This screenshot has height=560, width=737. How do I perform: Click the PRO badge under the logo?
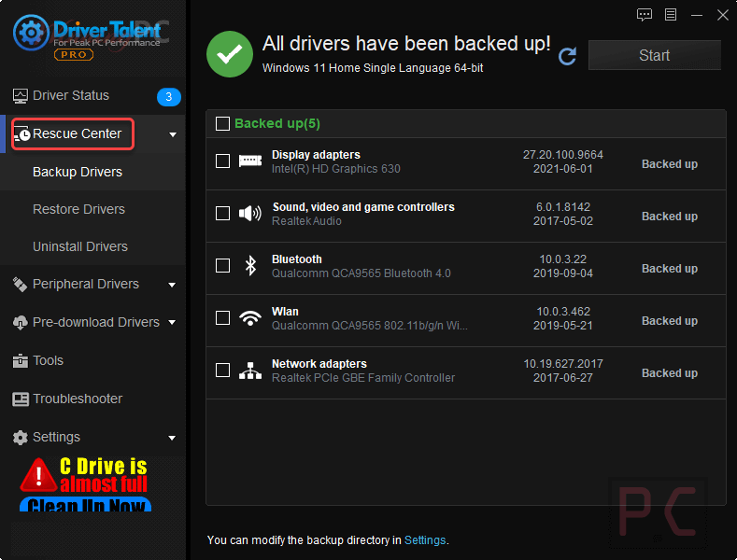(74, 54)
